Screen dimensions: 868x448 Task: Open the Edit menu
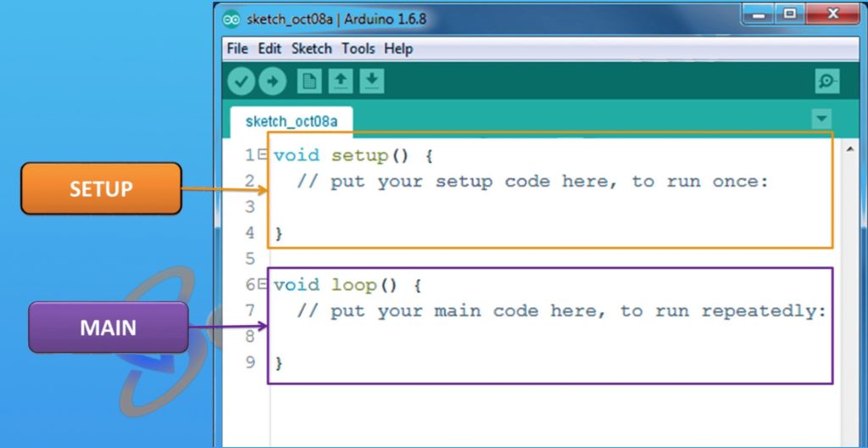(x=270, y=49)
